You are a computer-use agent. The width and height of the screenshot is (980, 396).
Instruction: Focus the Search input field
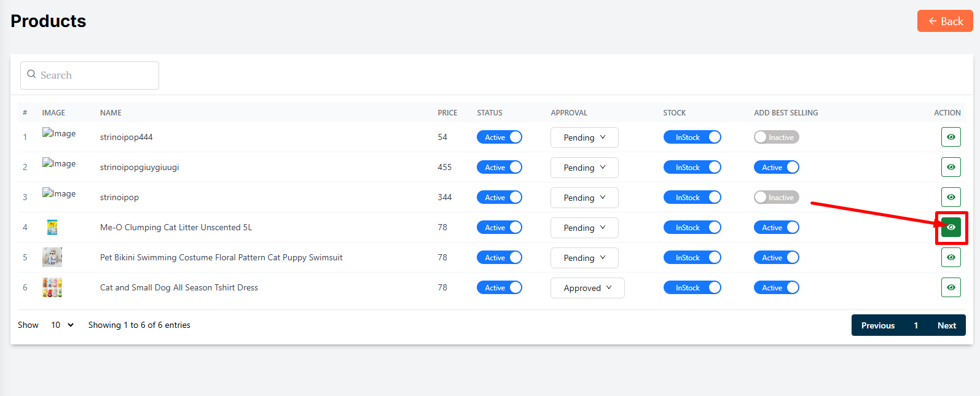pyautogui.click(x=95, y=75)
